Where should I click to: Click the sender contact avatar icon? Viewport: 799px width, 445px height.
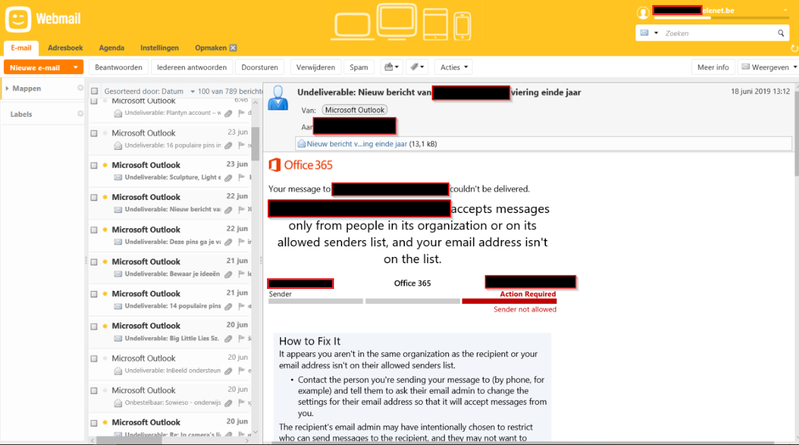pyautogui.click(x=279, y=98)
